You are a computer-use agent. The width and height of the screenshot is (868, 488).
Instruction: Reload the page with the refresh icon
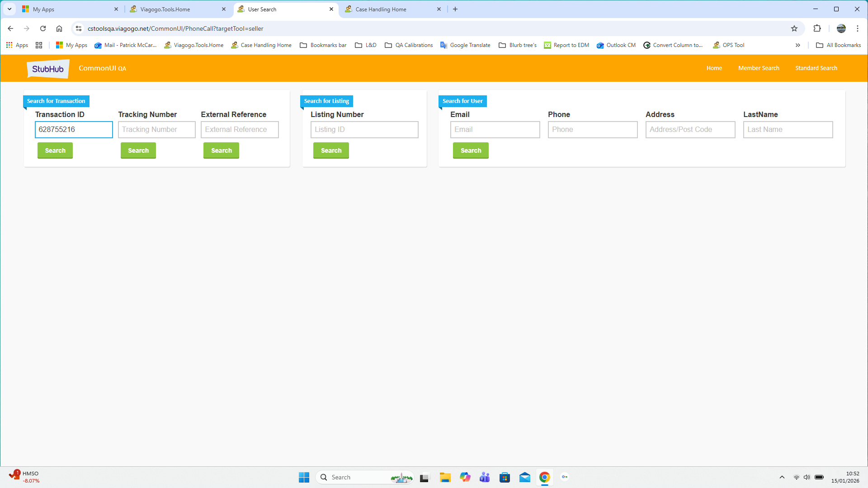coord(43,28)
